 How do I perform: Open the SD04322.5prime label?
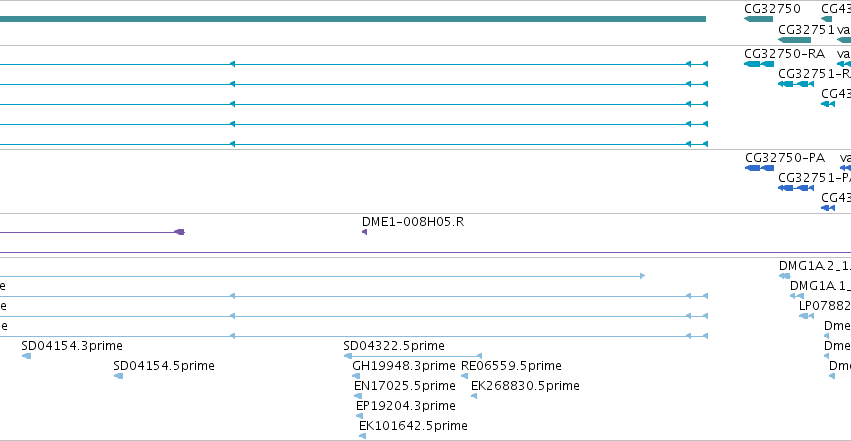tap(394, 346)
